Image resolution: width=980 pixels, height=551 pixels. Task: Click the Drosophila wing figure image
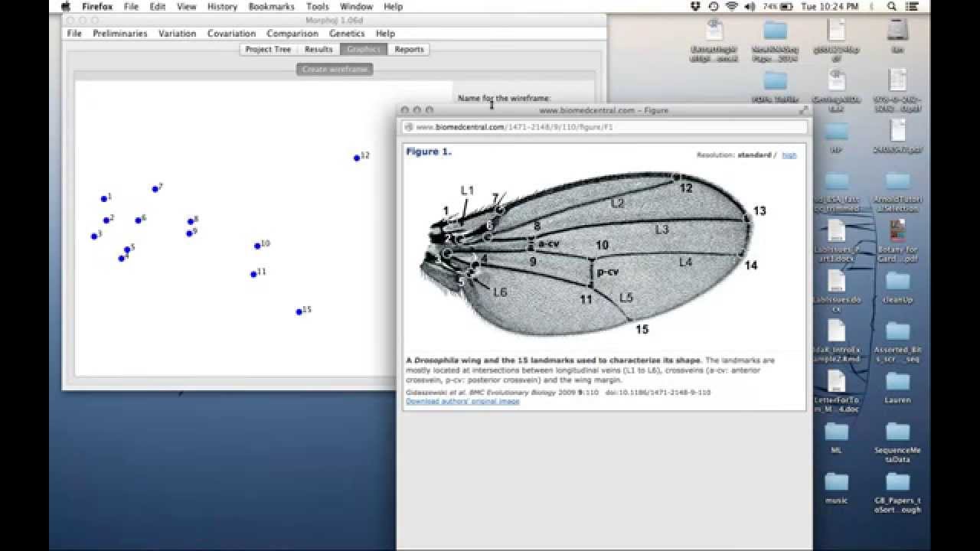593,253
